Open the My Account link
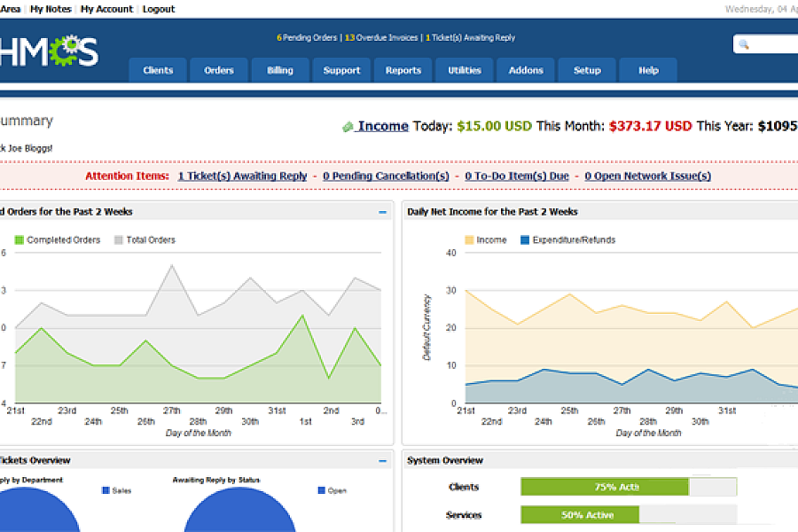This screenshot has width=798, height=532. (106, 9)
